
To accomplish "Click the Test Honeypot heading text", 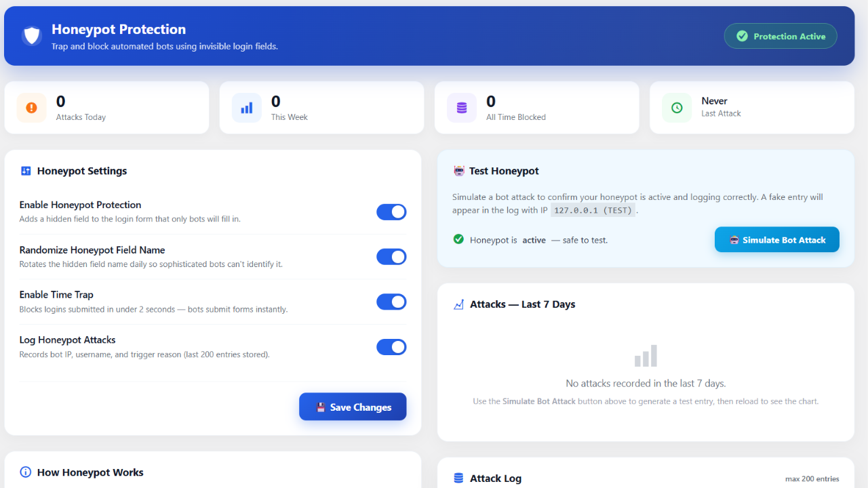I will 504,171.
